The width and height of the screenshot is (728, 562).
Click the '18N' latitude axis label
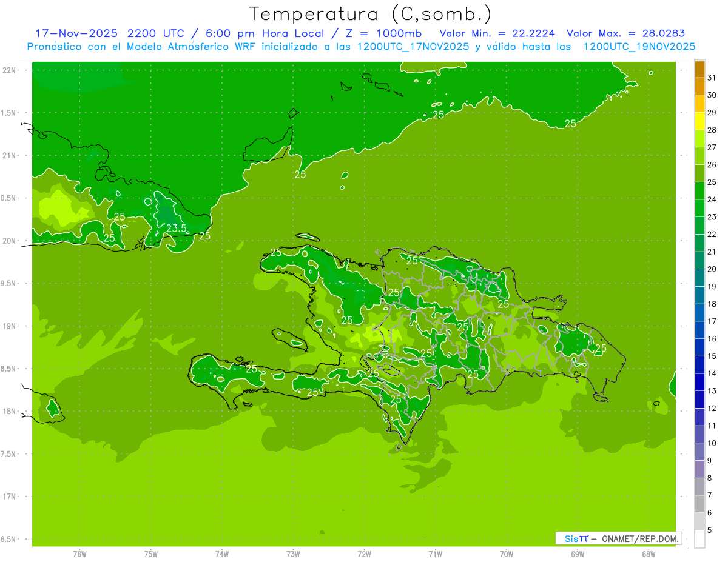(8, 411)
